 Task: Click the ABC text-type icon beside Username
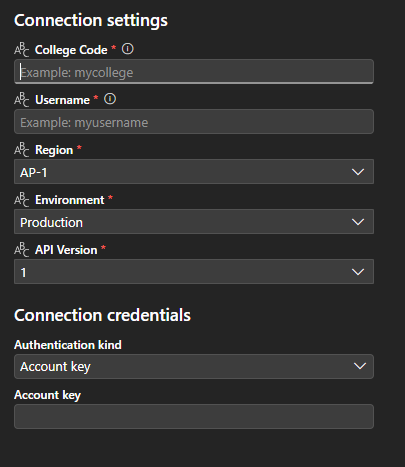(22, 100)
